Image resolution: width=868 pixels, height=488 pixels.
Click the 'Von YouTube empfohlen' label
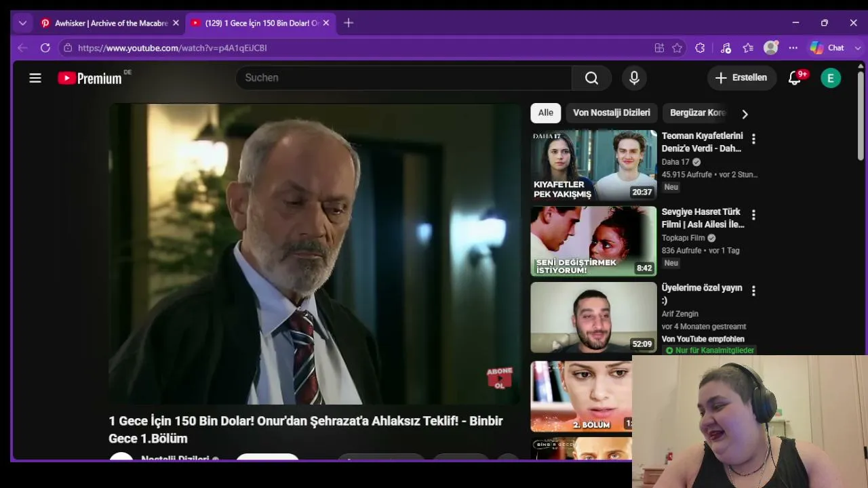coord(703,339)
